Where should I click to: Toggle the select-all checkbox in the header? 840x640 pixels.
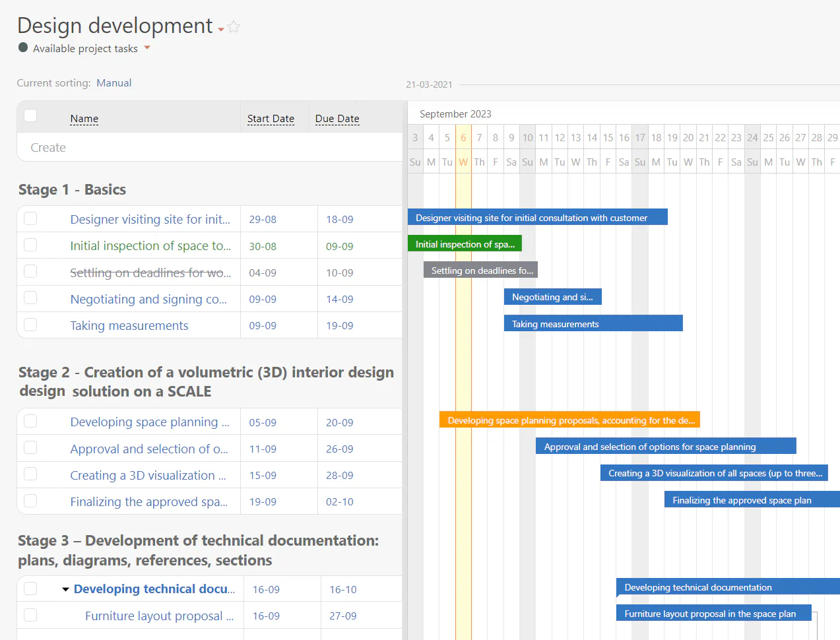(30, 115)
